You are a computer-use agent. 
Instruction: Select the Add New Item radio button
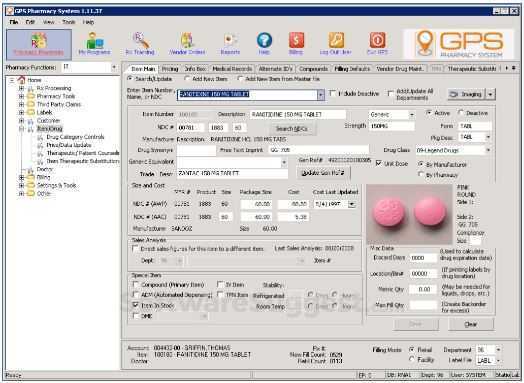[x=187, y=79]
